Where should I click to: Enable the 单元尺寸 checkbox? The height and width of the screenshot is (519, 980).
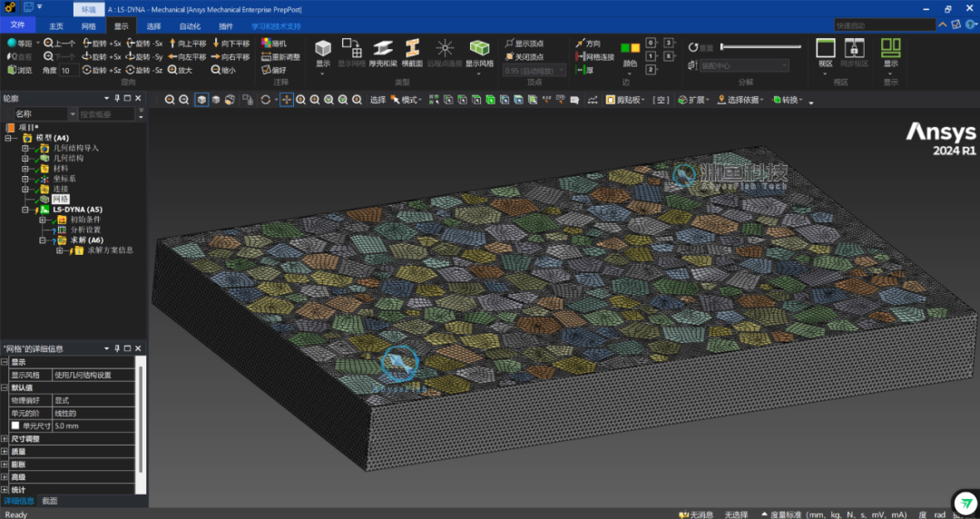(x=15, y=426)
